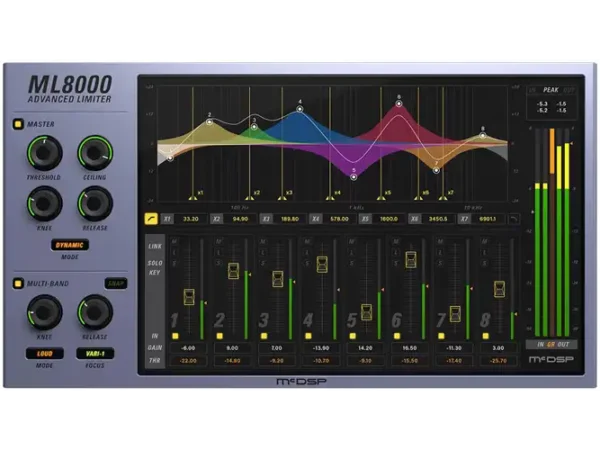Toggle band 1 IN switch

click(x=175, y=336)
